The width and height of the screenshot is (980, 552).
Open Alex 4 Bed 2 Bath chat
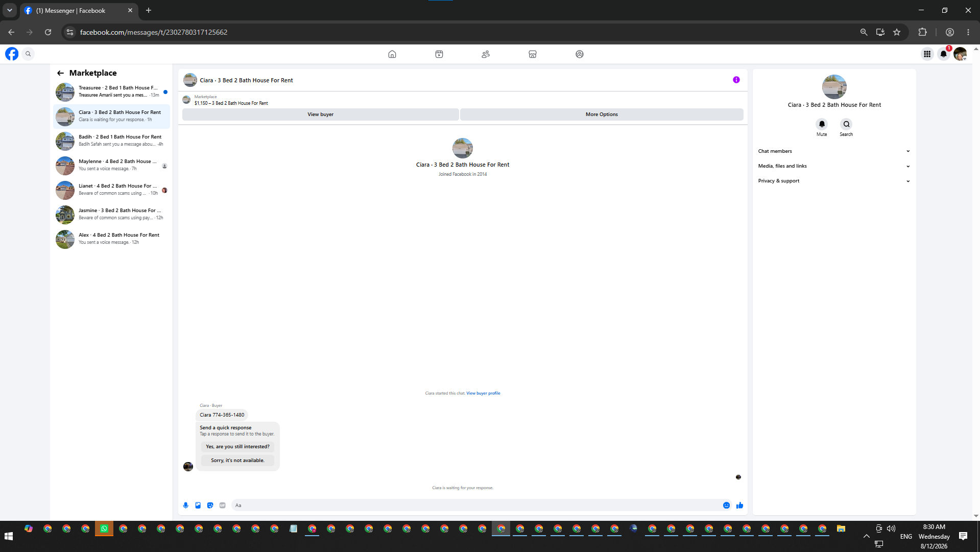point(111,239)
